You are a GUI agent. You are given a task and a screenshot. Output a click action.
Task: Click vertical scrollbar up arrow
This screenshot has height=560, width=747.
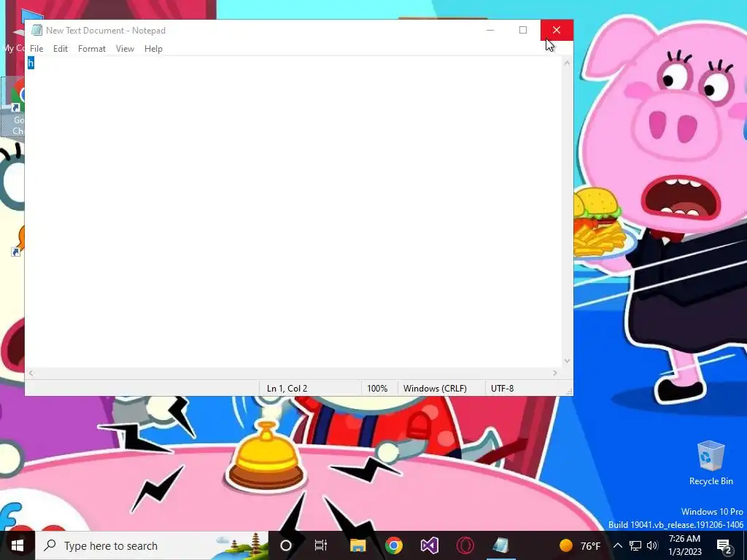point(567,63)
